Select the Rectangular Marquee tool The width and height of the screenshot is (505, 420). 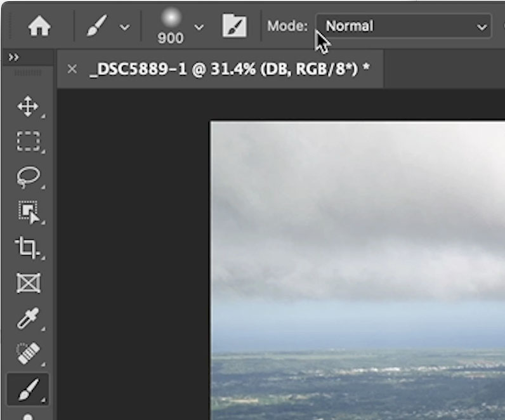tap(29, 141)
